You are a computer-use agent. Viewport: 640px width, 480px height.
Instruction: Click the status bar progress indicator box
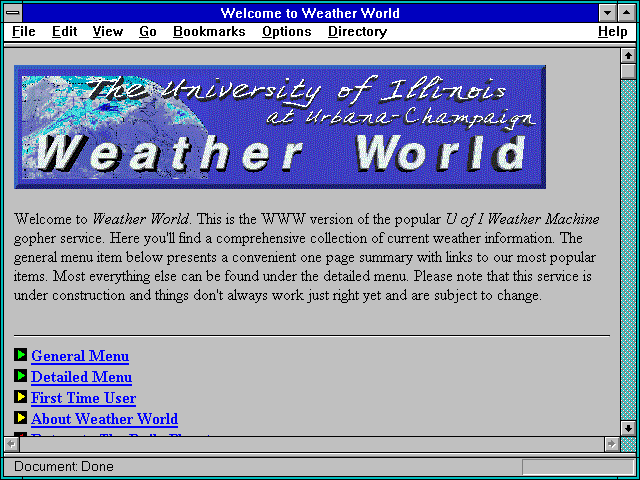click(x=578, y=467)
